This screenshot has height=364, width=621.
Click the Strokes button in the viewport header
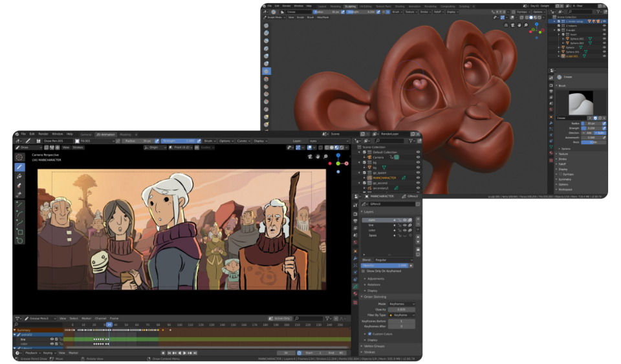78,147
